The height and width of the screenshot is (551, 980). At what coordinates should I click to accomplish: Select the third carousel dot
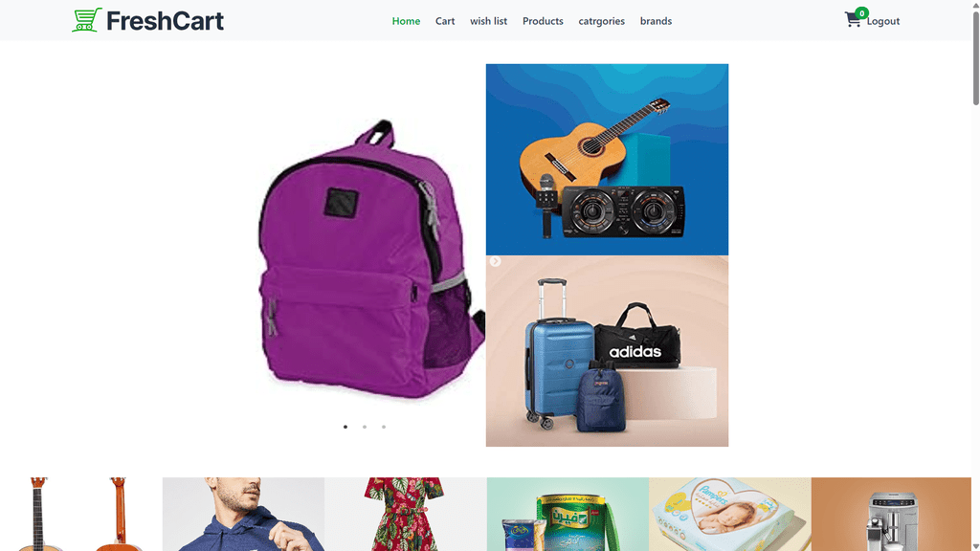point(384,427)
